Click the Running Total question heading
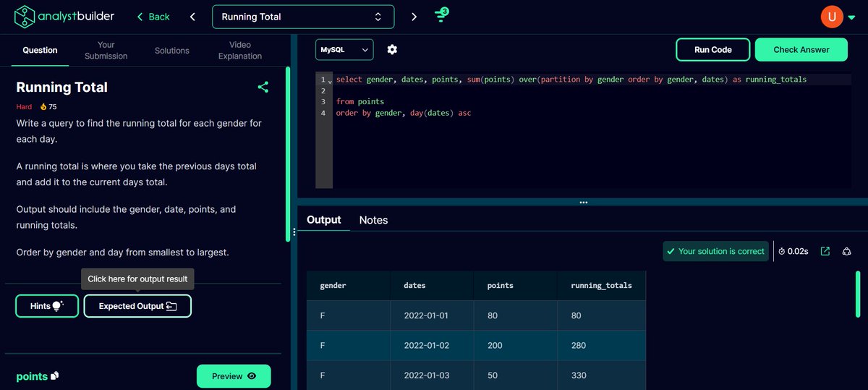 [62, 88]
